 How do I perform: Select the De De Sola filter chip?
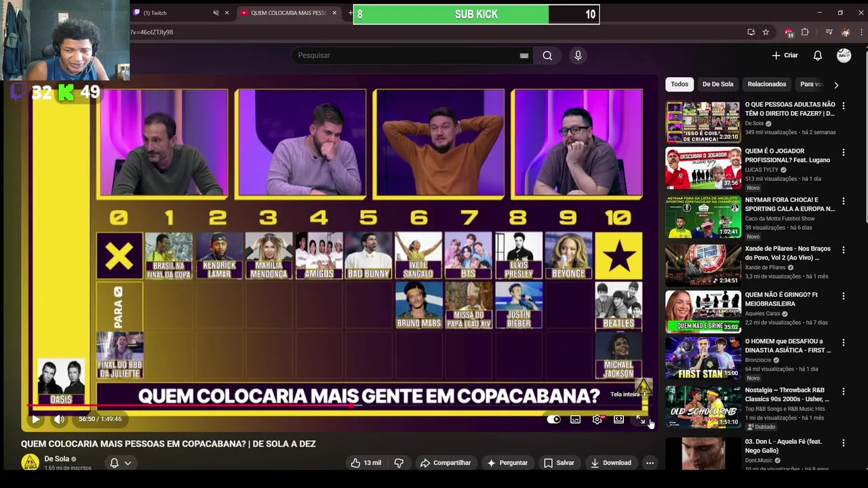point(717,84)
